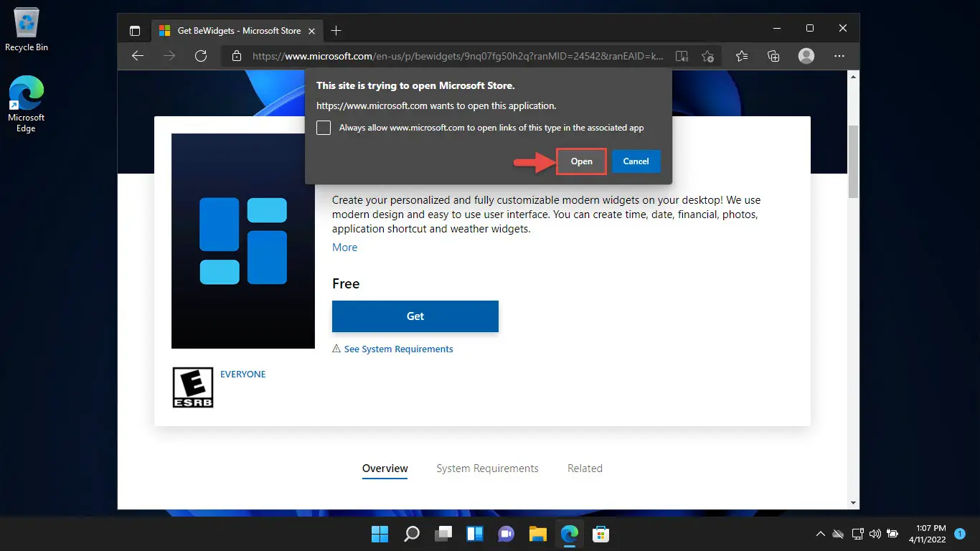Click the BeWidgets app logo image
This screenshot has height=551, width=980.
point(243,241)
